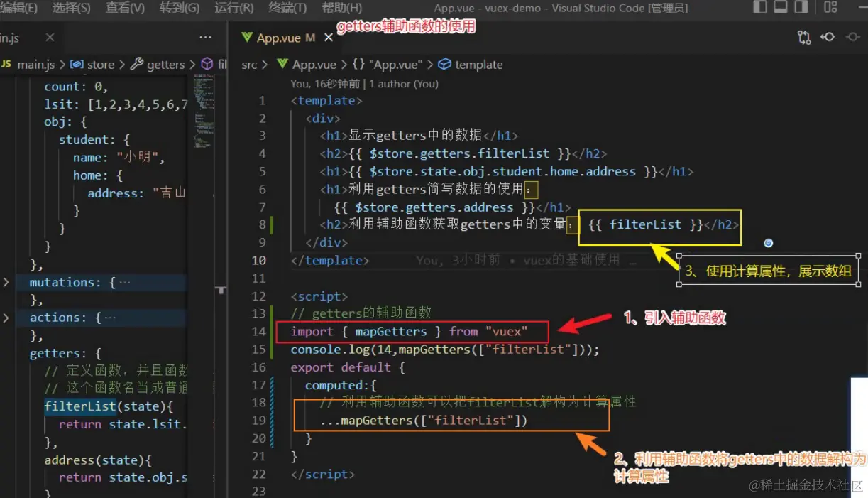Open the 查看(V) menu
The image size is (868, 498).
click(125, 8)
